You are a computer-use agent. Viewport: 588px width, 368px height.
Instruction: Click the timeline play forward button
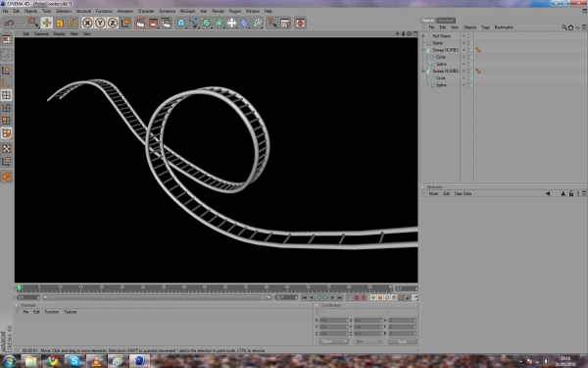[325, 297]
